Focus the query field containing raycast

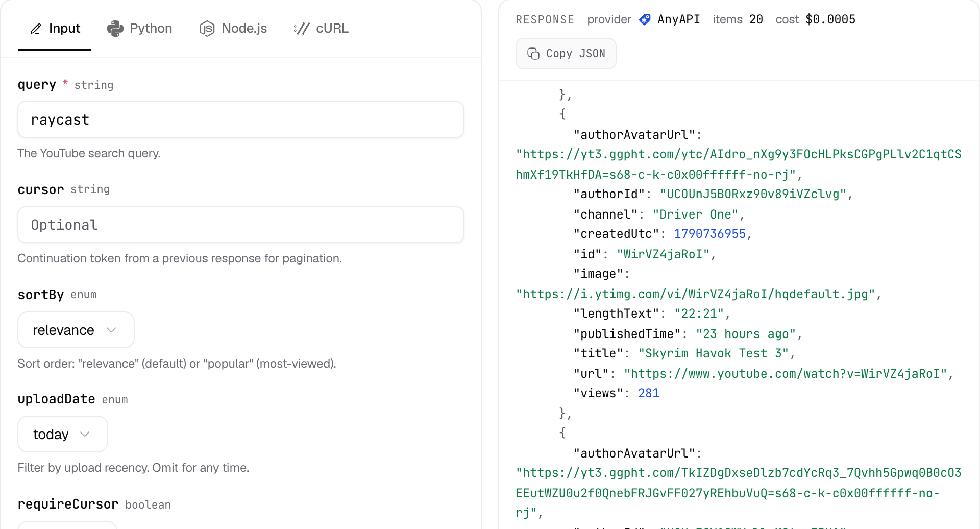coord(241,119)
